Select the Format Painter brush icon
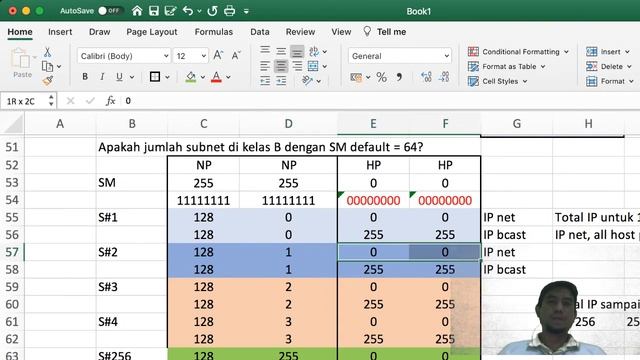This screenshot has height=360, width=640. (47, 80)
